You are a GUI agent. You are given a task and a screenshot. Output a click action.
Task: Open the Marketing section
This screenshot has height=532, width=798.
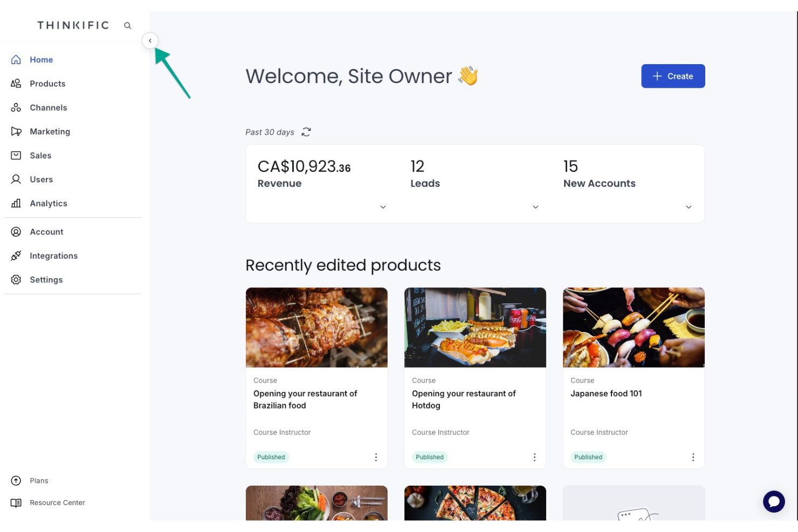(x=50, y=132)
